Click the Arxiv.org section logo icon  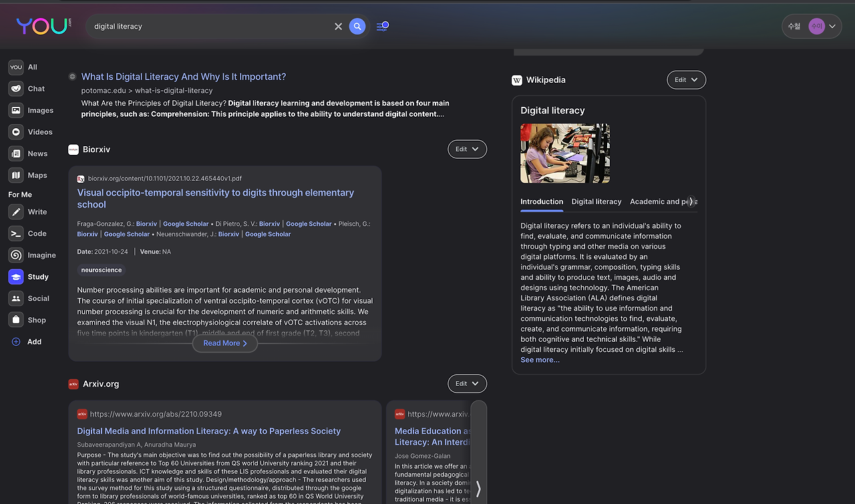[x=73, y=384]
